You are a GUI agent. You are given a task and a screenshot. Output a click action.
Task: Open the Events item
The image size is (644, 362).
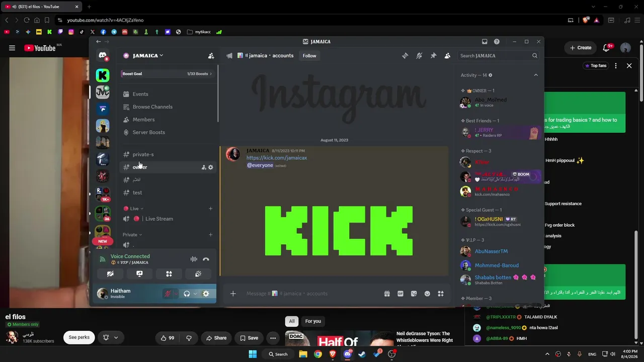click(169, 94)
